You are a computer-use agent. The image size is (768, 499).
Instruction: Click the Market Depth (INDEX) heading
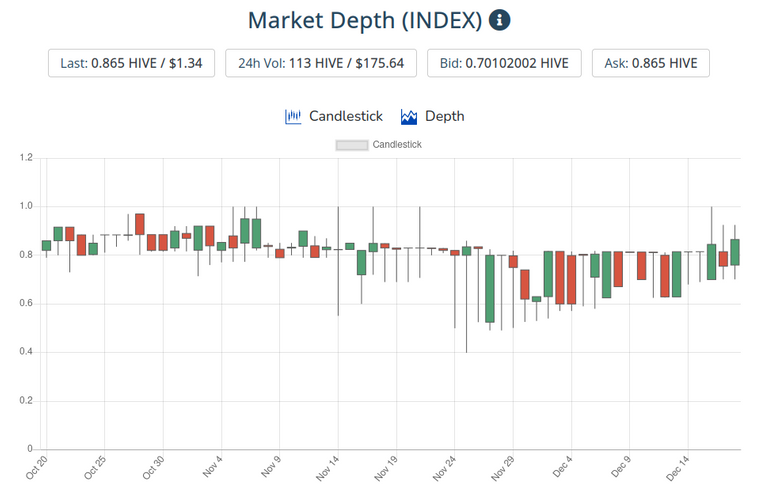click(x=365, y=21)
